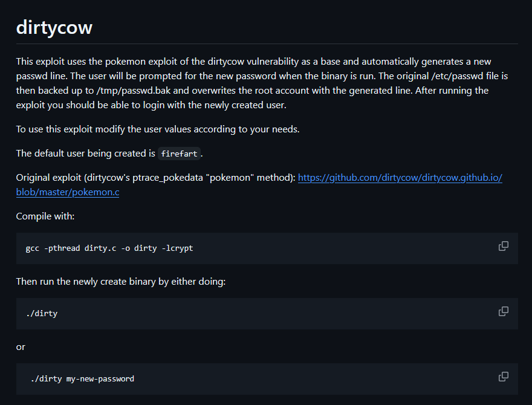Viewport: 532px width, 405px height.
Task: Click the 'The default user being created' text
Action: (85, 154)
